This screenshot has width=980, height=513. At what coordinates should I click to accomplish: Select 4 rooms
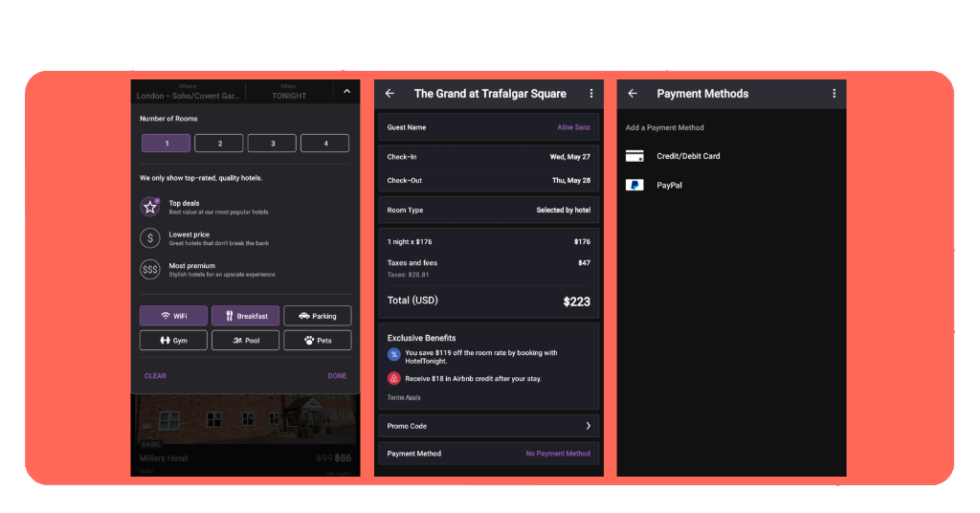[x=325, y=144]
